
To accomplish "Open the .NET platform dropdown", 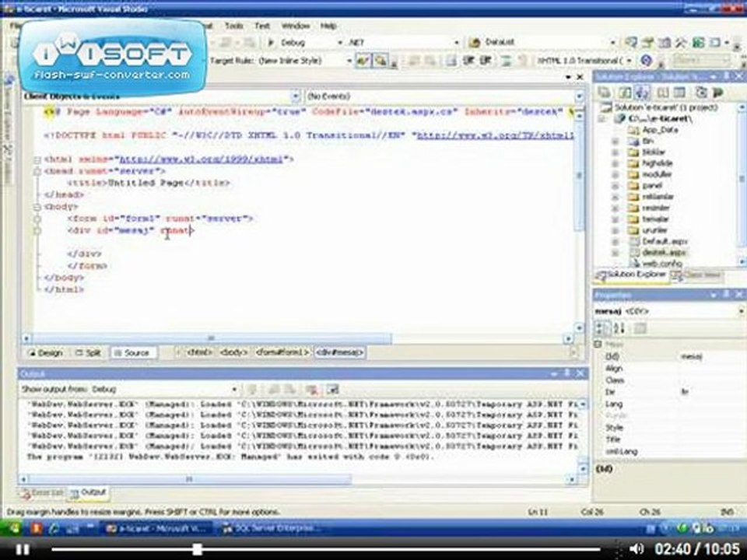I will click(x=457, y=42).
